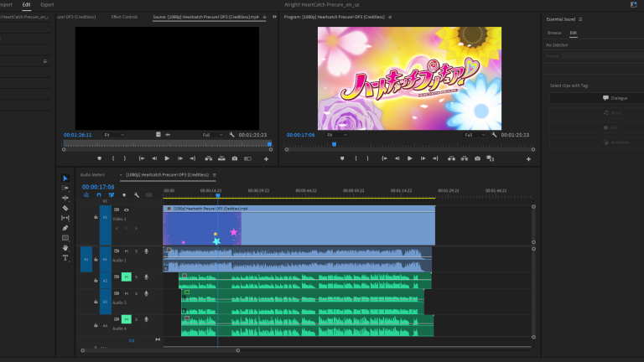This screenshot has width=644, height=362.
Task: Open the Browse tab in Essential Sound
Action: (x=554, y=33)
